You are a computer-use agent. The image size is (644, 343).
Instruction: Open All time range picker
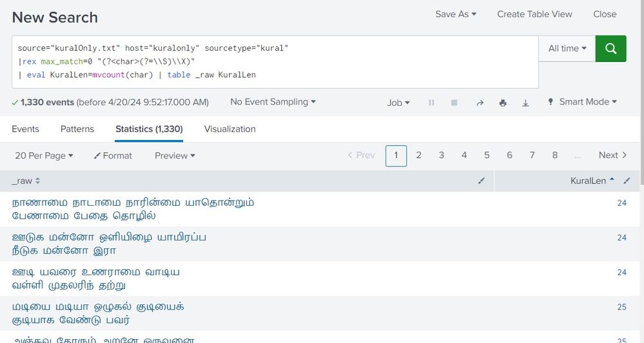567,48
